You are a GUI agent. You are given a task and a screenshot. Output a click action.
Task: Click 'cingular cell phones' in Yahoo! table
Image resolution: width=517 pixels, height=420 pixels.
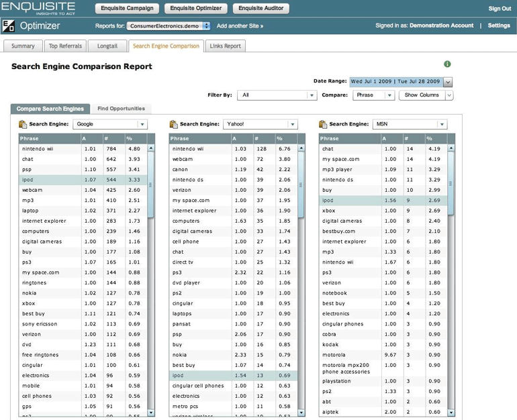pyautogui.click(x=198, y=386)
